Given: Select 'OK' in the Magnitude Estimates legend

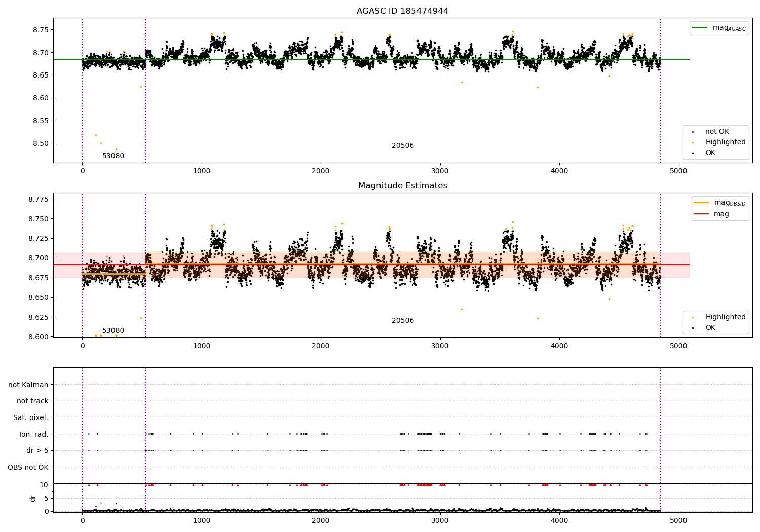Looking at the screenshot, I should pyautogui.click(x=710, y=328).
